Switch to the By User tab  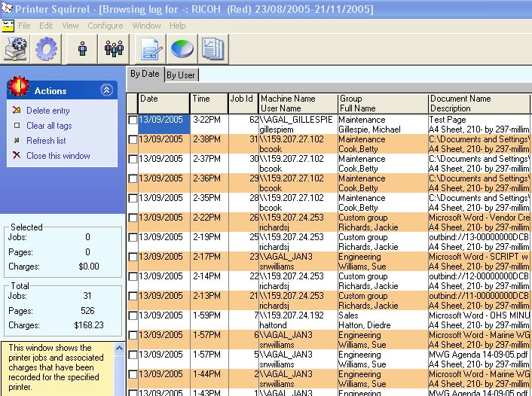coord(181,75)
